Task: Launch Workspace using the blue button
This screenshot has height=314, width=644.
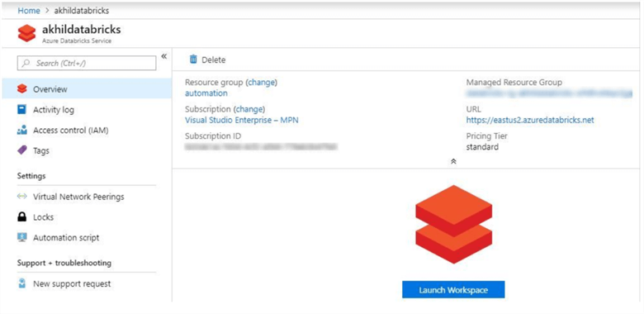Action: (453, 290)
